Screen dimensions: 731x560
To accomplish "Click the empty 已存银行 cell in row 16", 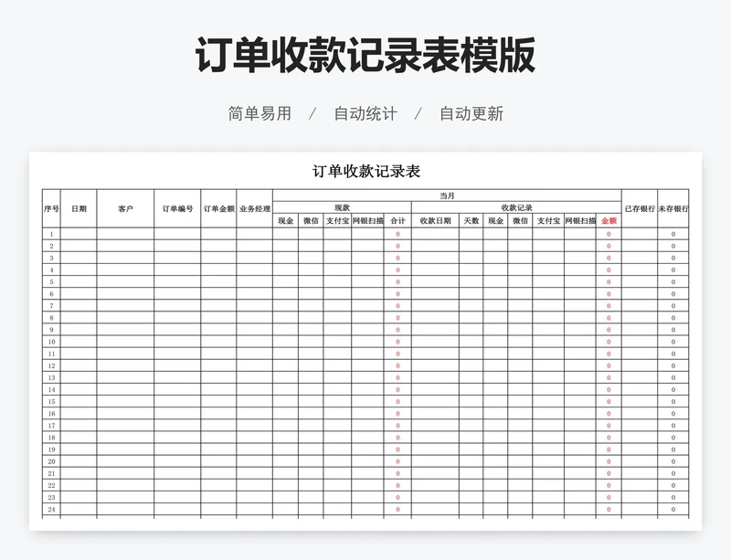I will (x=640, y=414).
